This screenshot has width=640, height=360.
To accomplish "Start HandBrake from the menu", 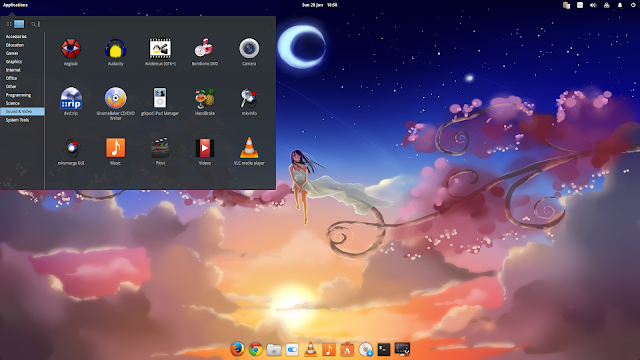I will (x=204, y=101).
